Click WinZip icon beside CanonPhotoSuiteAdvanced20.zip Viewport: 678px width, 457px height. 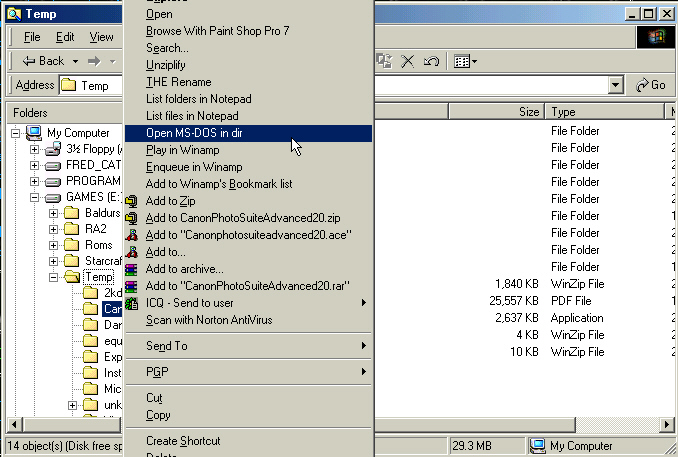click(131, 218)
